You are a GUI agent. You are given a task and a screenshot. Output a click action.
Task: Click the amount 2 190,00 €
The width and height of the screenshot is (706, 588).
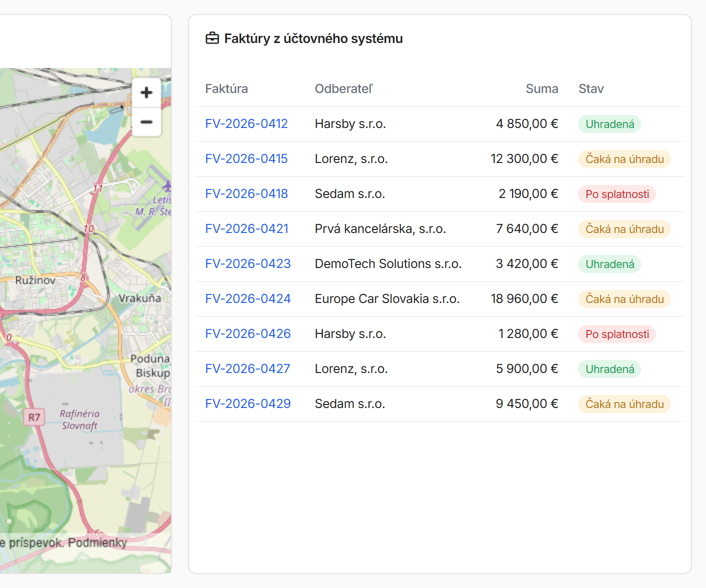tap(528, 194)
